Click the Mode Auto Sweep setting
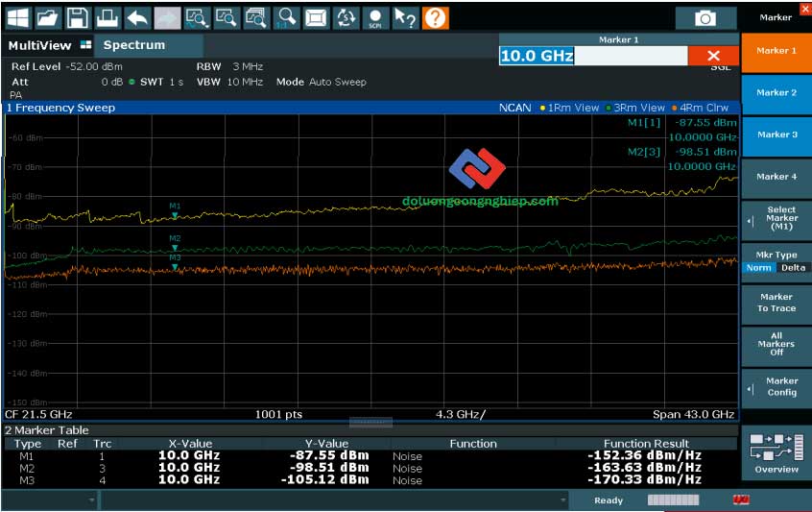This screenshot has width=812, height=512. (322, 82)
